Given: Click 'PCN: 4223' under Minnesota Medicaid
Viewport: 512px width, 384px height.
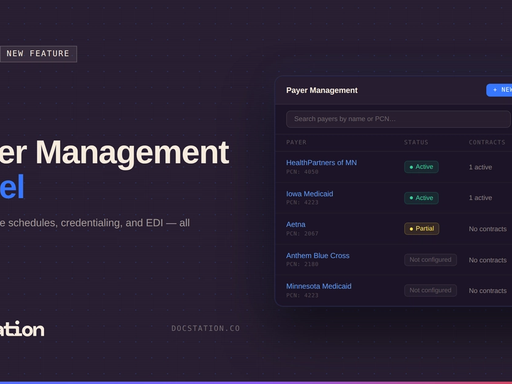Looking at the screenshot, I should click(x=302, y=295).
